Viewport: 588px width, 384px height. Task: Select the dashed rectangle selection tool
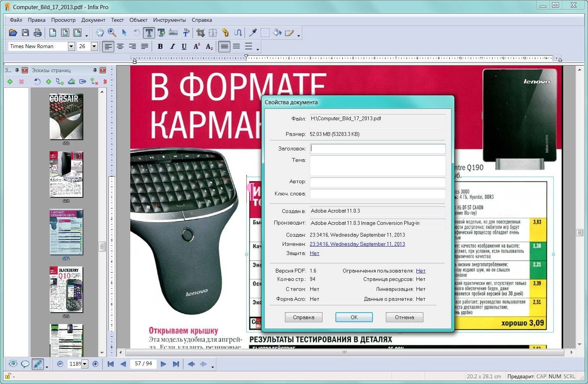click(x=265, y=33)
